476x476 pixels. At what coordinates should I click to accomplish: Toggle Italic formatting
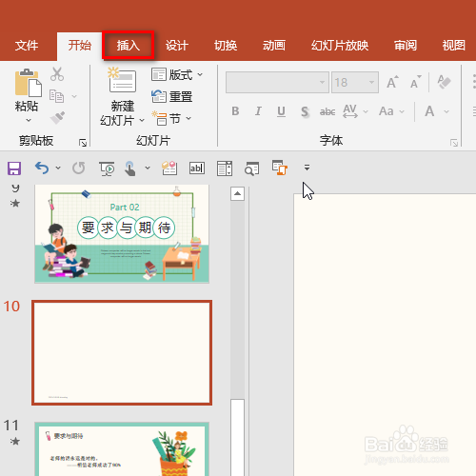tap(258, 111)
